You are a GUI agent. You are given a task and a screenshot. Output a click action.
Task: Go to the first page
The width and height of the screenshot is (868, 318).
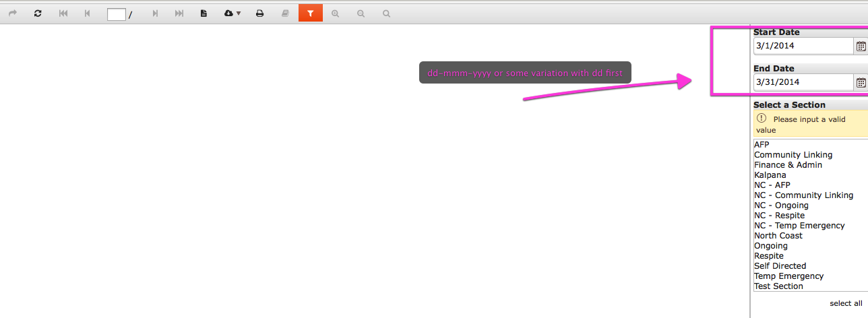coord(63,13)
